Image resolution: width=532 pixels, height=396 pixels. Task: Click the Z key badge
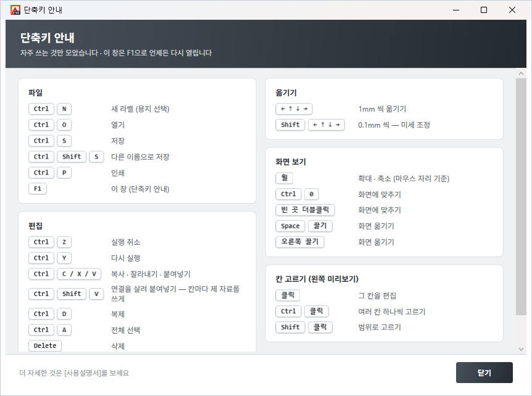(x=64, y=242)
